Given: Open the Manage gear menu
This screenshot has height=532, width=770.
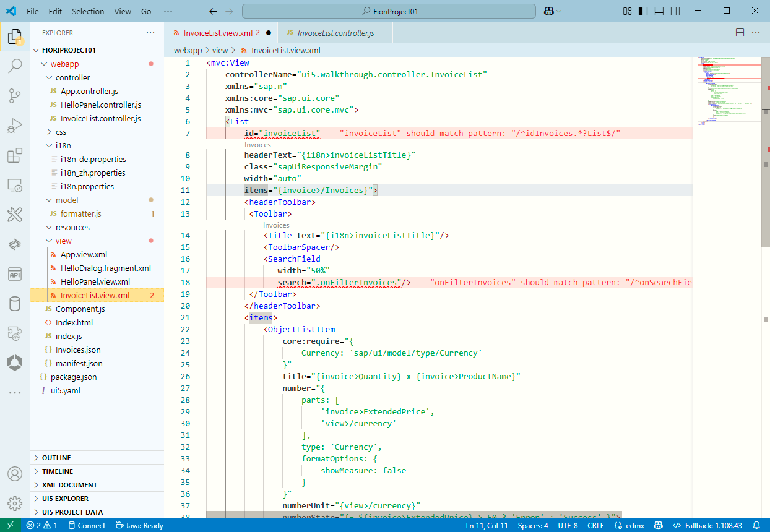Looking at the screenshot, I should point(15,503).
